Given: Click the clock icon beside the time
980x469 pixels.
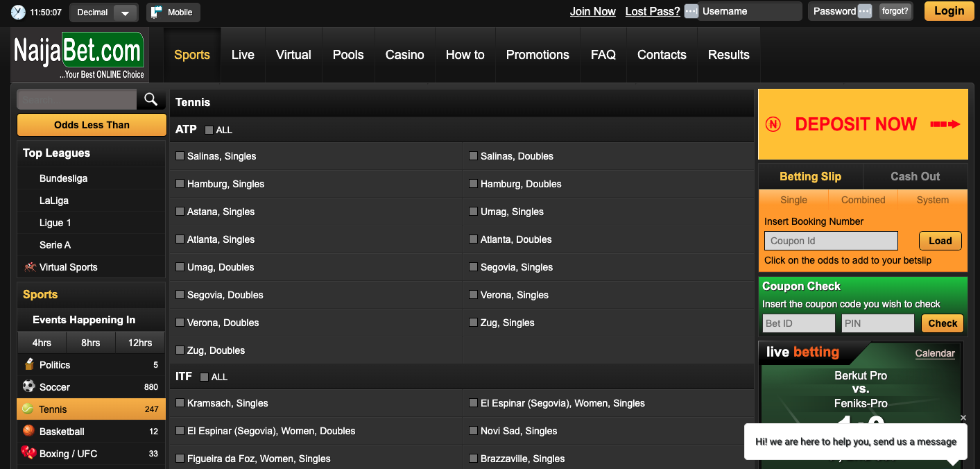Looking at the screenshot, I should coord(18,12).
